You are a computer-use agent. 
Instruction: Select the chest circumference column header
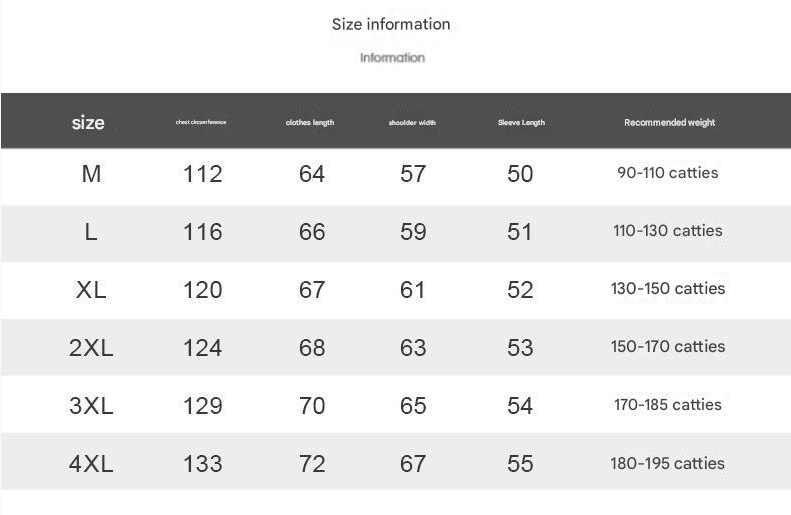coord(201,122)
